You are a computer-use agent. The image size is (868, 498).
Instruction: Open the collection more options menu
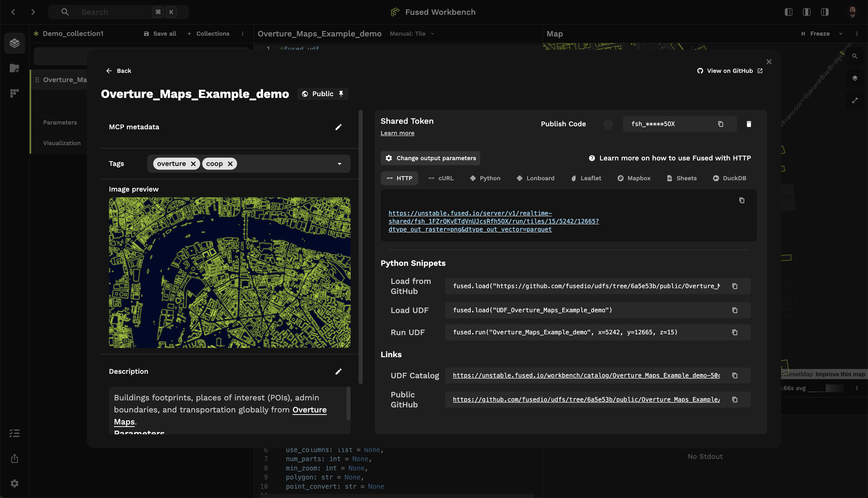243,34
